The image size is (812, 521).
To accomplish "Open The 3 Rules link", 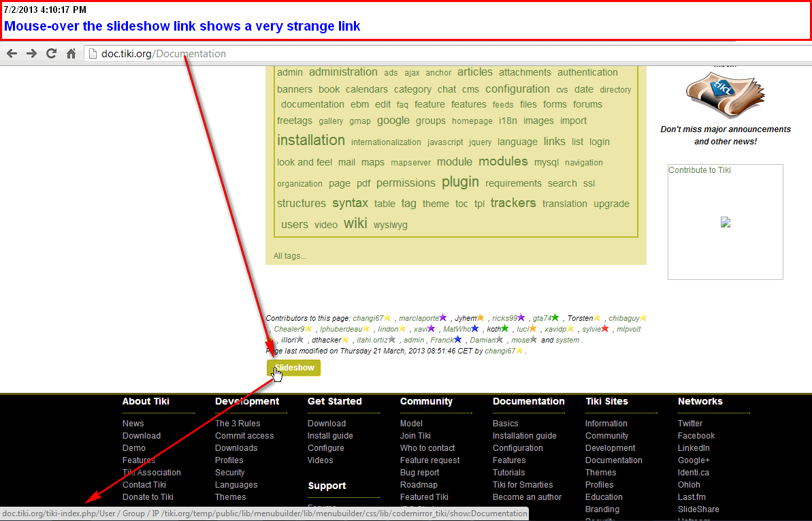I will coord(238,424).
